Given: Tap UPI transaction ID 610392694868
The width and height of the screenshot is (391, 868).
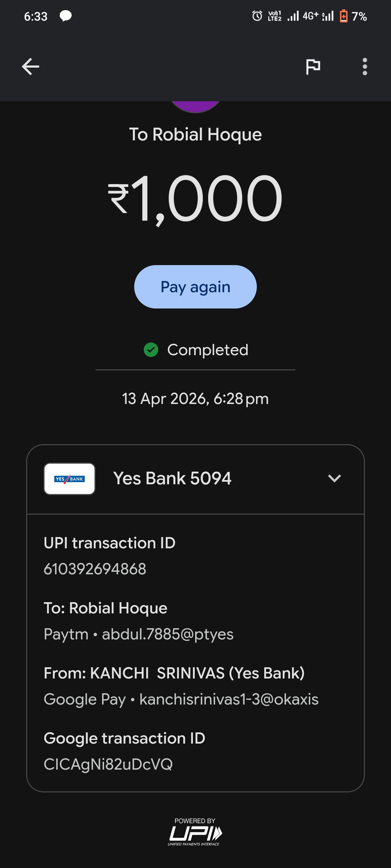Looking at the screenshot, I should [x=95, y=569].
